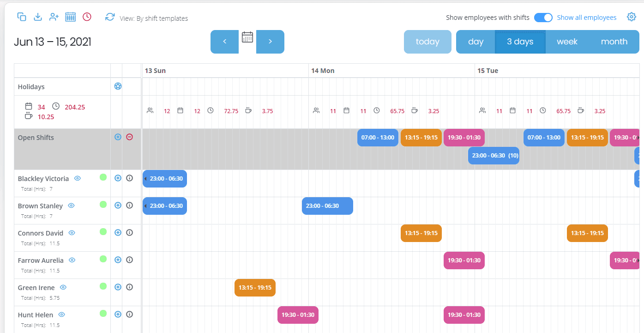This screenshot has height=333, width=644.
Task: Switch to the month view tab
Action: pyautogui.click(x=614, y=42)
